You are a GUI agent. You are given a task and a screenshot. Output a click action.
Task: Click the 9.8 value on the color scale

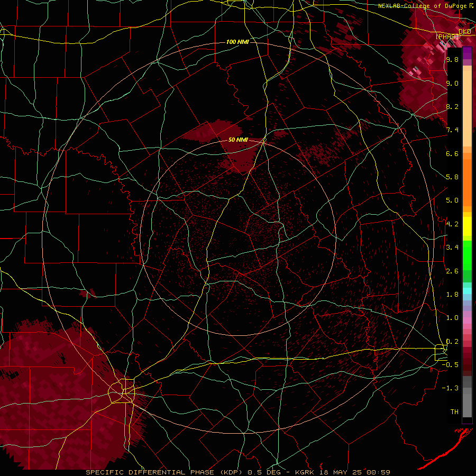[452, 59]
